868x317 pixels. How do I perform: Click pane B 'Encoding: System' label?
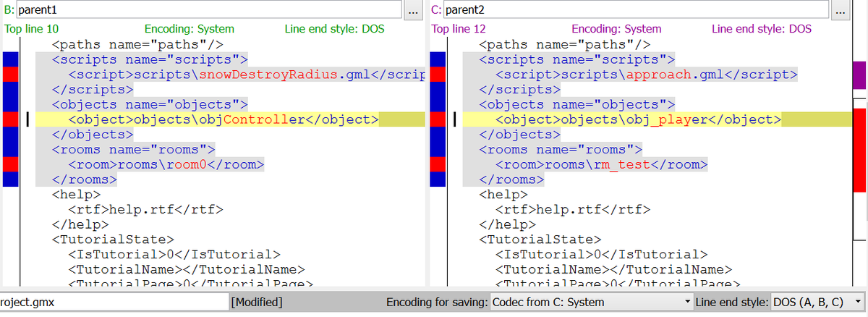pos(190,29)
